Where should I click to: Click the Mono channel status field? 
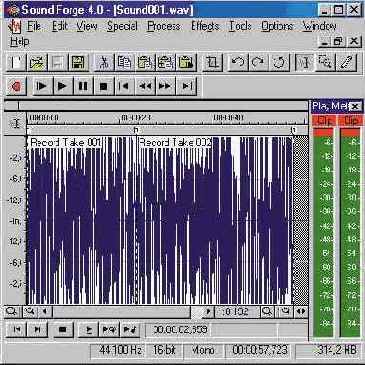tap(203, 350)
